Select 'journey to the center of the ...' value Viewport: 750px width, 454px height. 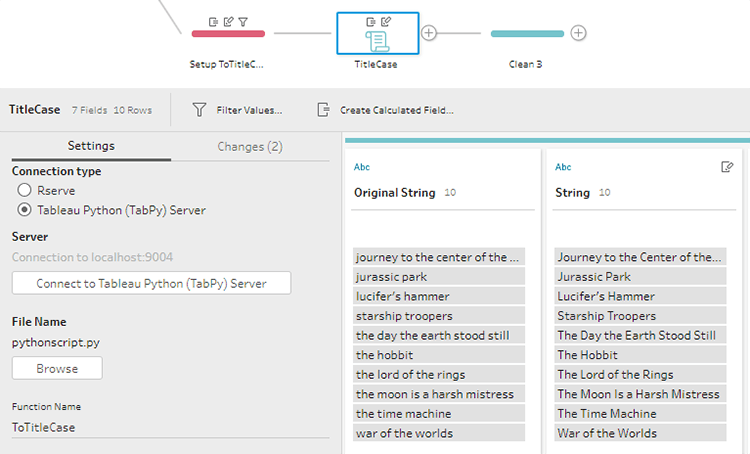(439, 257)
